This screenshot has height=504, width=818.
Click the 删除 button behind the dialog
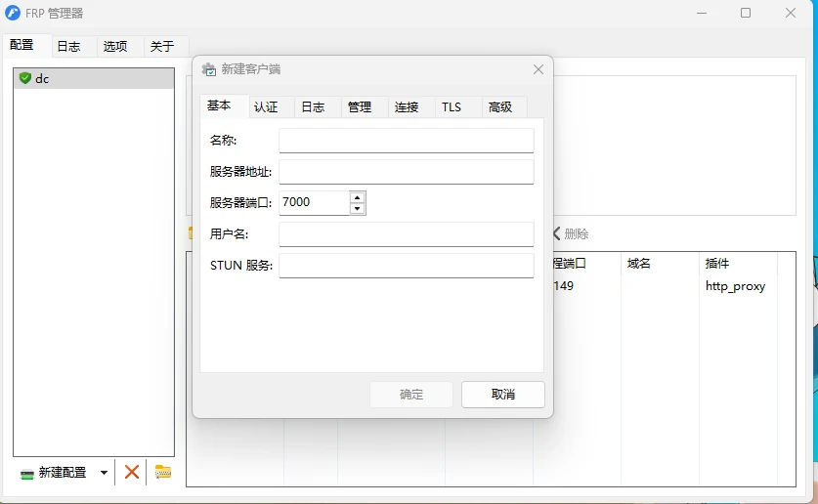(x=571, y=234)
